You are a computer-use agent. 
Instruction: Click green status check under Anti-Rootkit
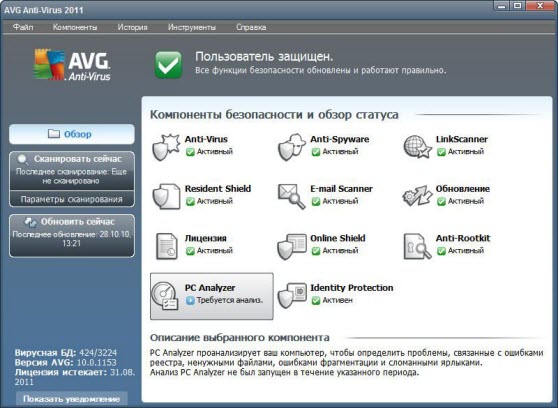pyautogui.click(x=441, y=251)
